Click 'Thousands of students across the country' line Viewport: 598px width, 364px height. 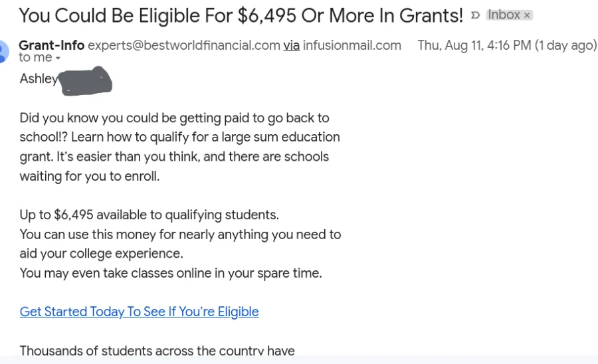(157, 350)
